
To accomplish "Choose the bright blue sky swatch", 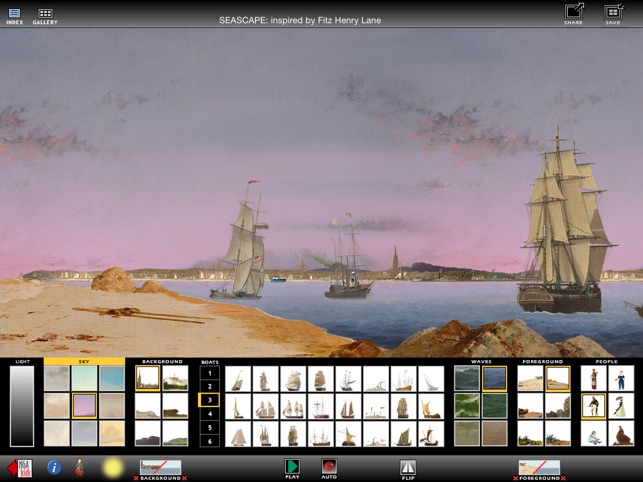I will point(112,378).
